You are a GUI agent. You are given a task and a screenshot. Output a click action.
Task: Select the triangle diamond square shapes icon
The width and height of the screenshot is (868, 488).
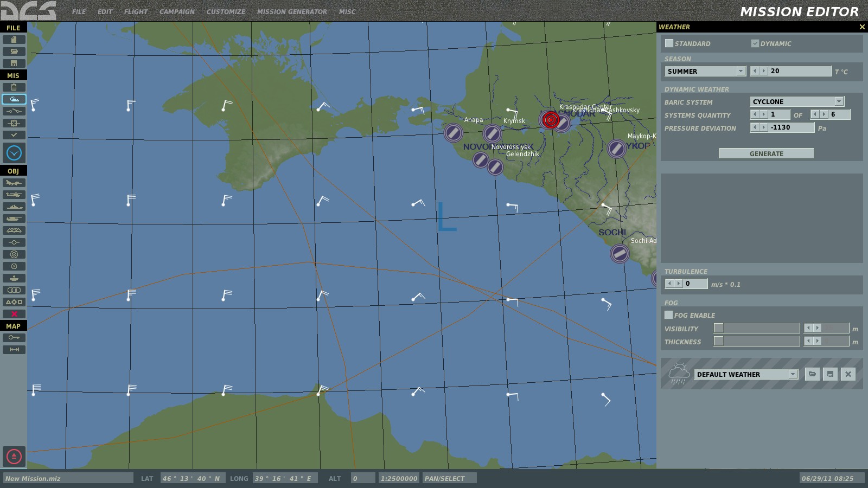click(x=14, y=302)
